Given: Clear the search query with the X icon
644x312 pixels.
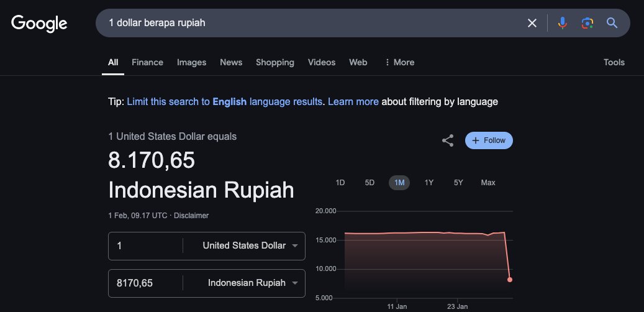Looking at the screenshot, I should pos(532,23).
